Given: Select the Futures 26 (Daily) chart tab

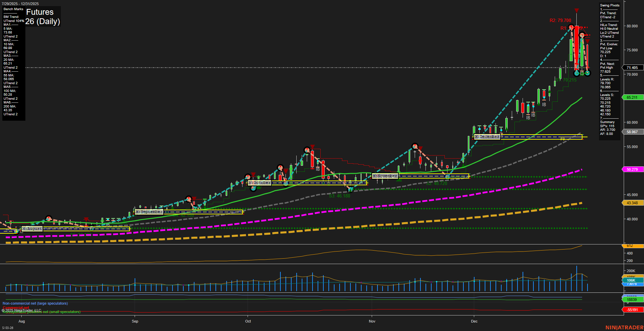Looking at the screenshot, I should click(43, 17).
